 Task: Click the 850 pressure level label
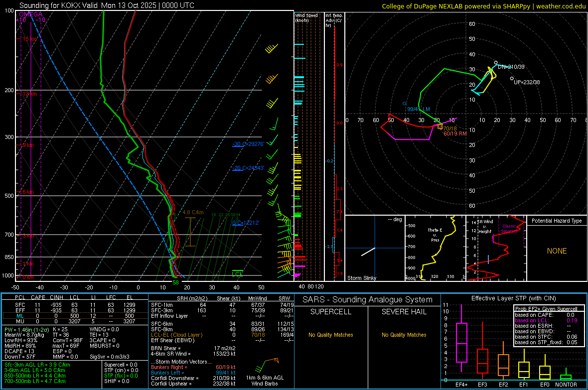[9, 257]
